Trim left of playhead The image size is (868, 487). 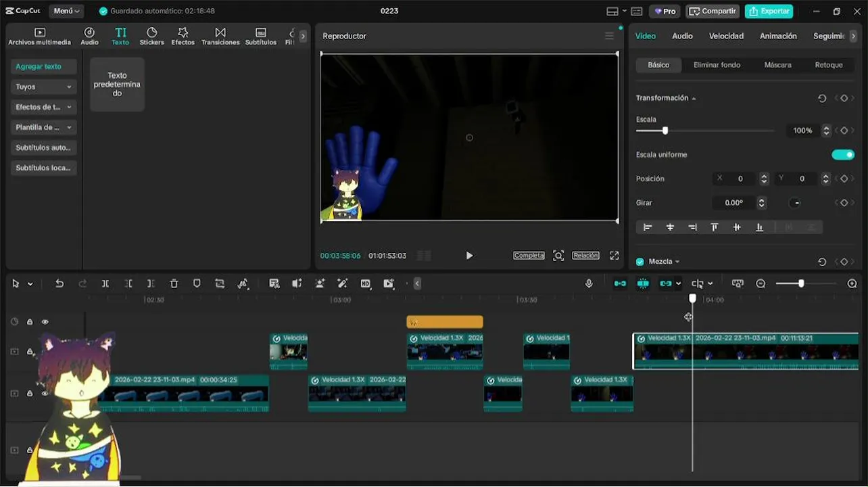[x=128, y=283]
